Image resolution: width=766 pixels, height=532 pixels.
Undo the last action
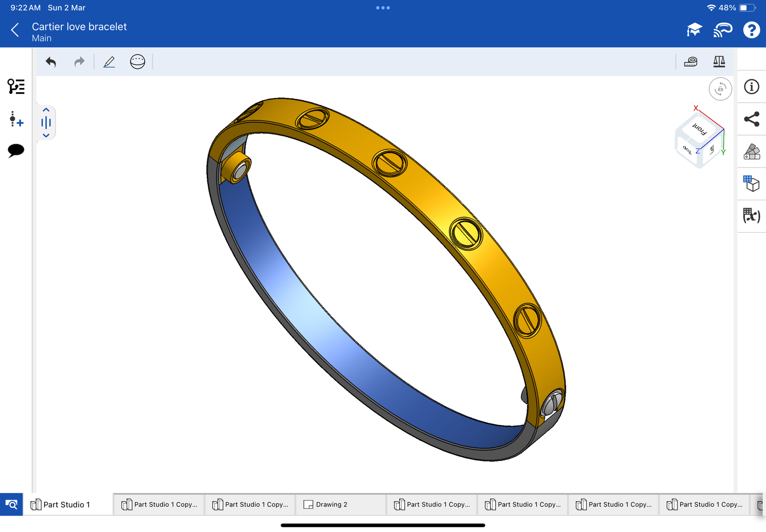pyautogui.click(x=51, y=62)
